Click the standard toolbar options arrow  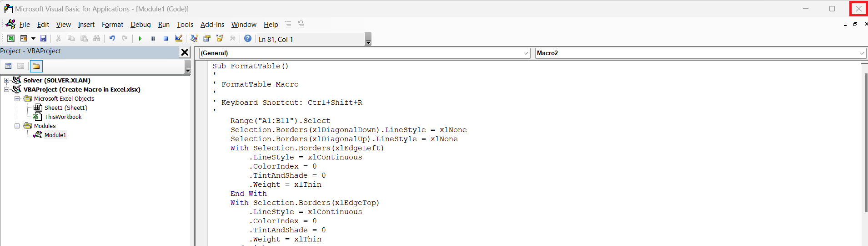(368, 40)
